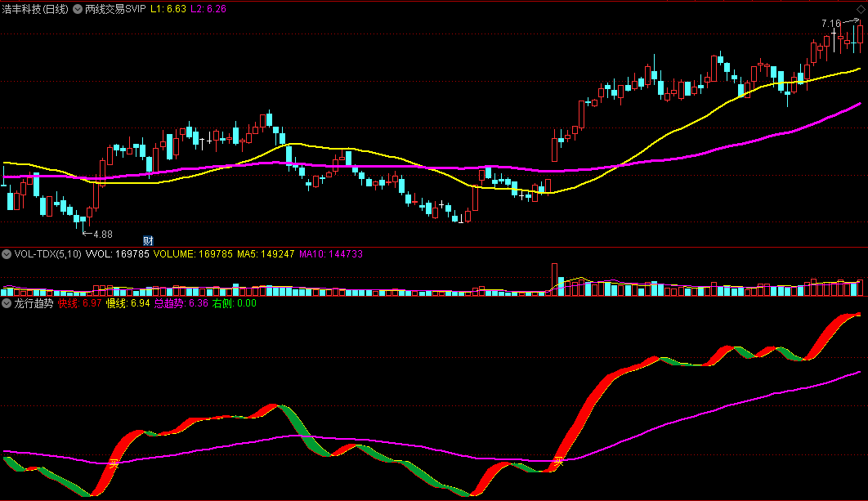Click the tallest red volume bar
Screen dimensions: 868x501
[554, 280]
